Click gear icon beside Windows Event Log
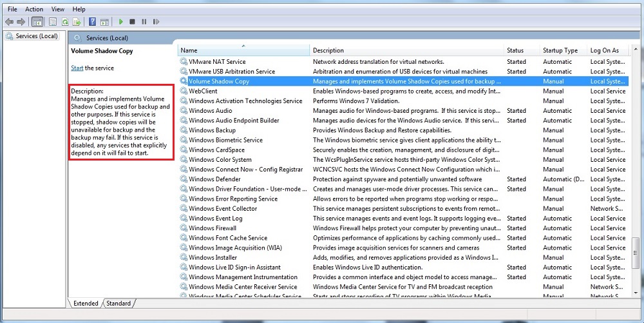Image resolution: width=644 pixels, height=323 pixels. 184,218
